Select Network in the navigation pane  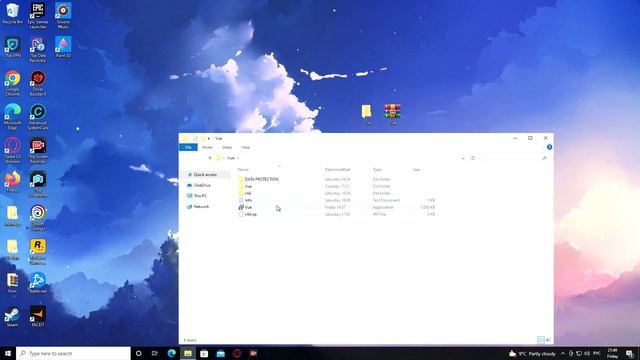tap(201, 207)
